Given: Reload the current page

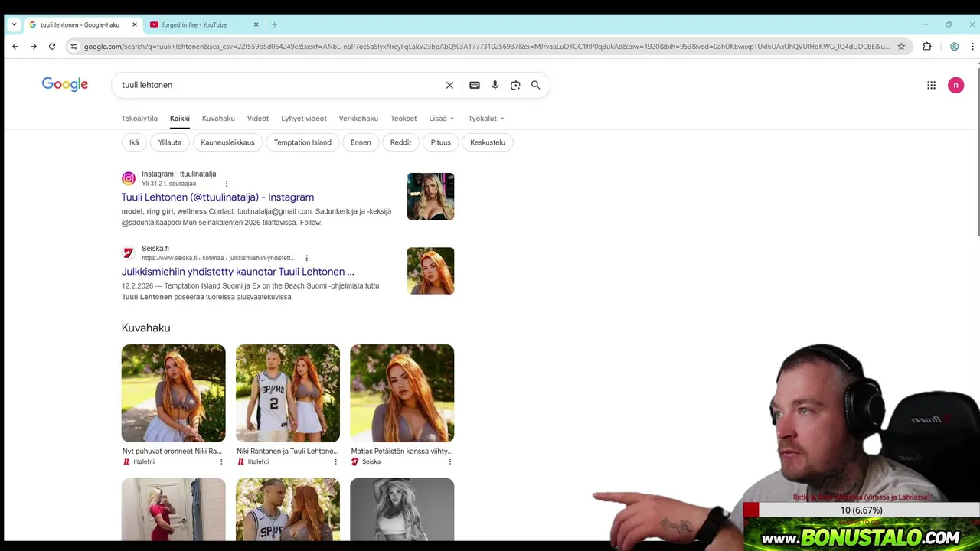Looking at the screenshot, I should [52, 47].
